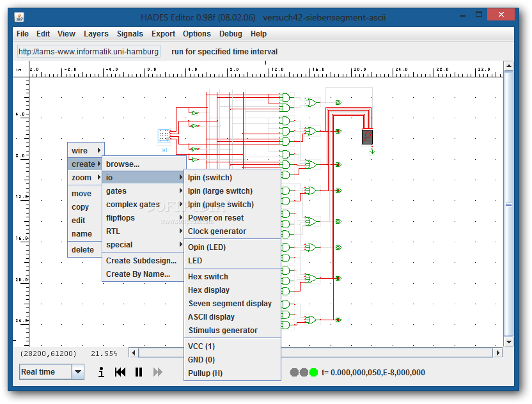The width and height of the screenshot is (532, 404).
Task: Expand the zoom submenu
Action: click(86, 178)
